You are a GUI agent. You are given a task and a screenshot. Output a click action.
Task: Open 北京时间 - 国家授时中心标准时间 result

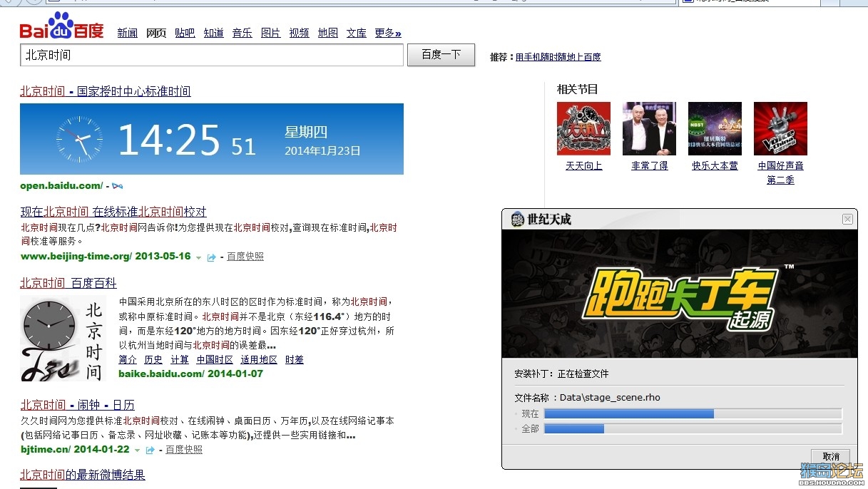pyautogui.click(x=106, y=91)
